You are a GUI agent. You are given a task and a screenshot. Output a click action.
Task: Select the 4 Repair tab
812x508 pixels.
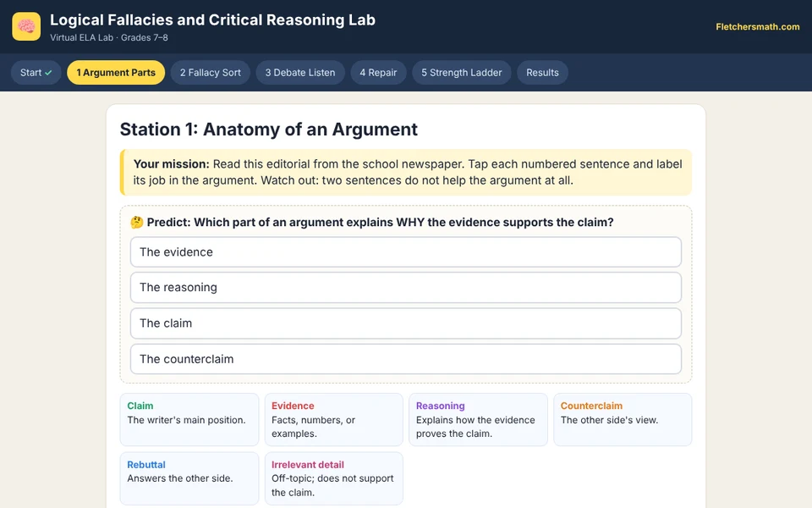click(379, 73)
